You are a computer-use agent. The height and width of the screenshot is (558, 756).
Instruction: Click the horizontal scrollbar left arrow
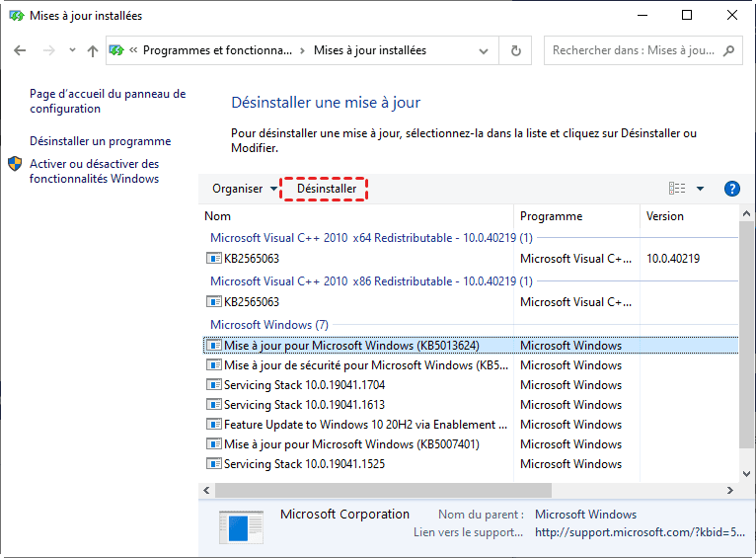(x=206, y=491)
